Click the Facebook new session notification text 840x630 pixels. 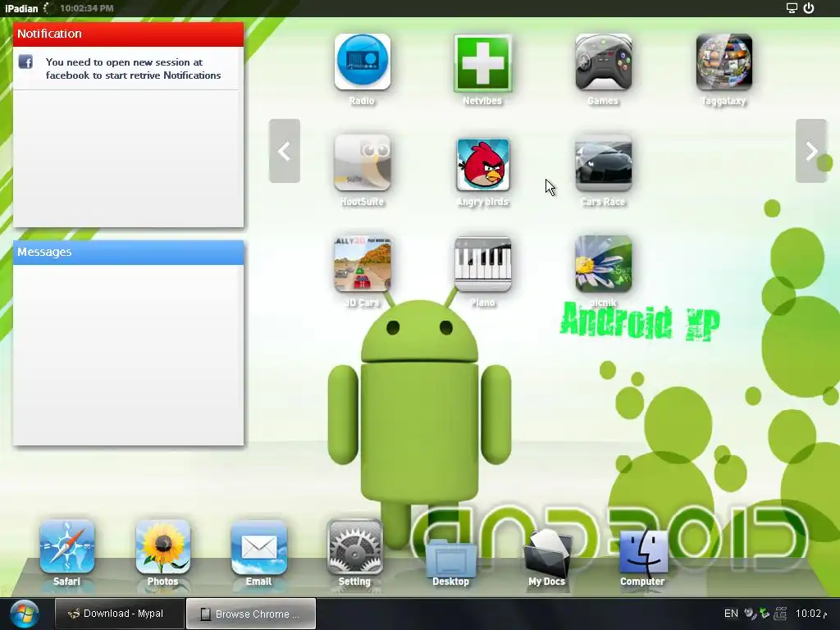click(134, 69)
